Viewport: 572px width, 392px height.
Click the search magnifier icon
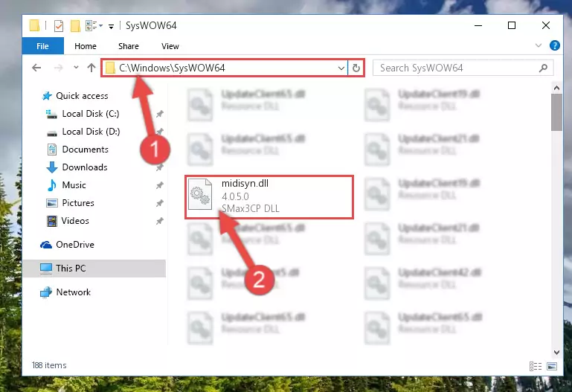click(x=543, y=68)
